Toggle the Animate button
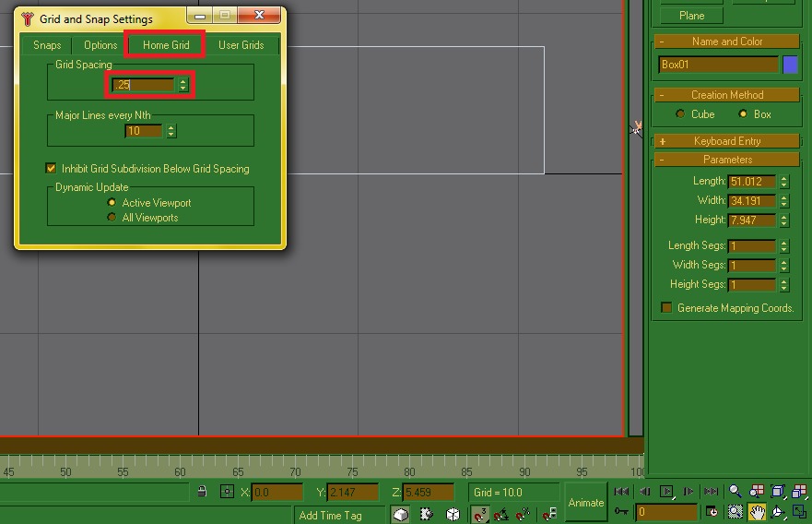Screen dimensions: 812x524 pyautogui.click(x=585, y=502)
